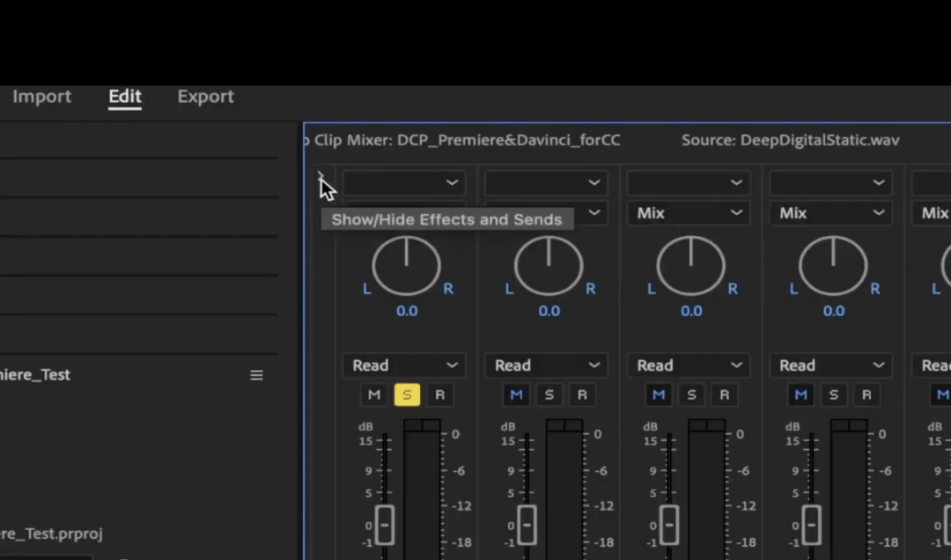Solo the second mixer track

549,394
